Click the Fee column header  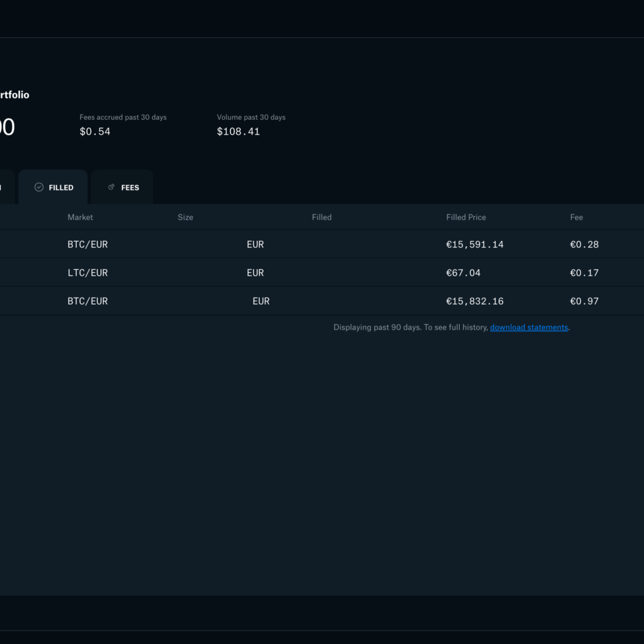point(576,218)
